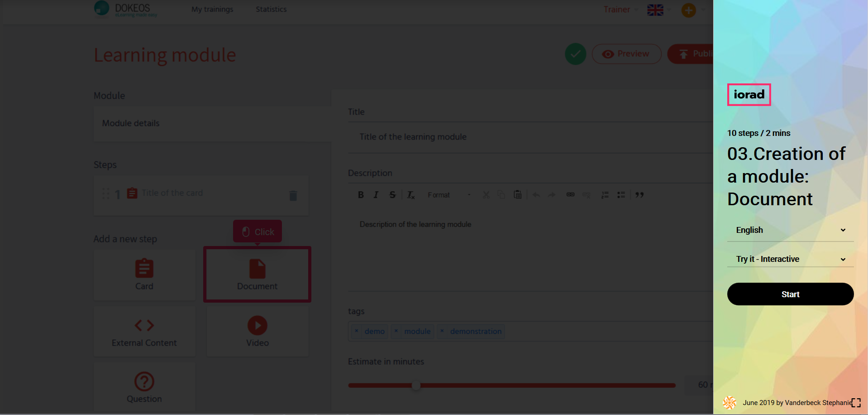Toggle italic formatting in description editor
The height and width of the screenshot is (415, 868).
(376, 195)
